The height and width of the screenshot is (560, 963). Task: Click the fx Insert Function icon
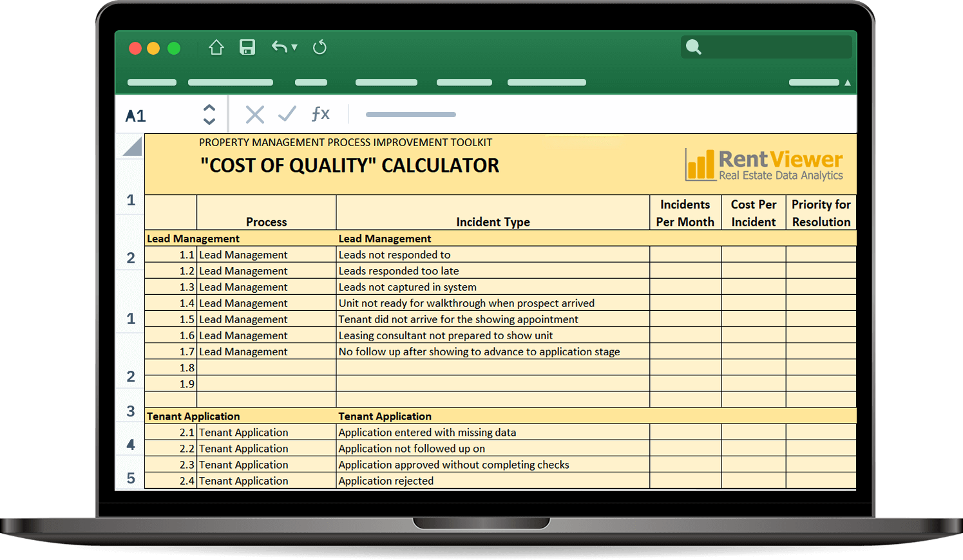tap(320, 115)
